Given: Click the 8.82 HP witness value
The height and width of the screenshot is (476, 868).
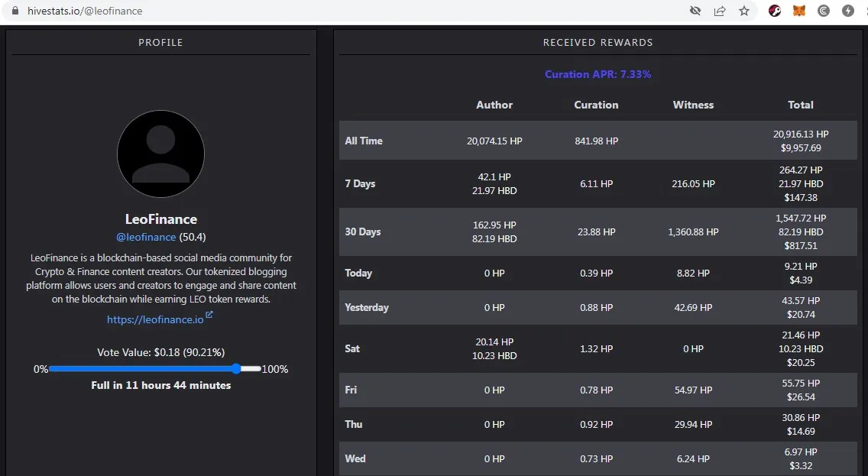Looking at the screenshot, I should tap(693, 274).
